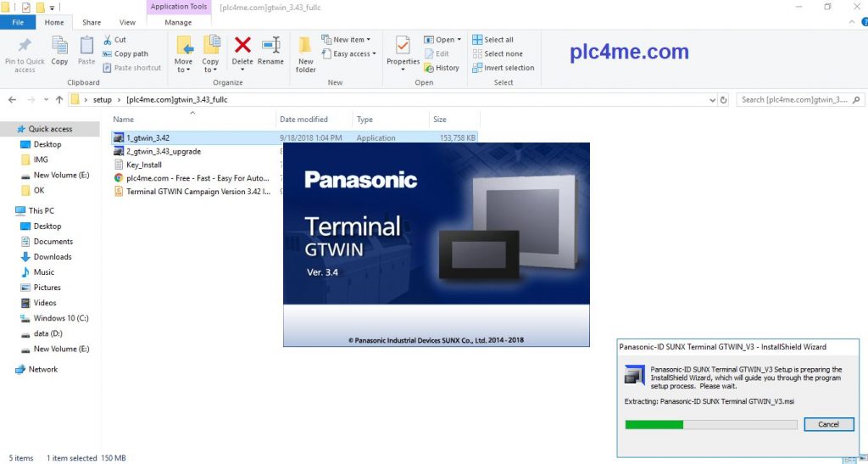
Task: Click the green installation progress bar
Action: click(x=654, y=424)
